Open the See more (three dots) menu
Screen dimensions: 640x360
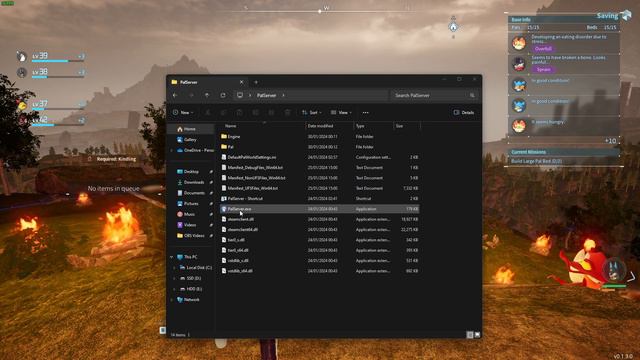click(x=365, y=112)
